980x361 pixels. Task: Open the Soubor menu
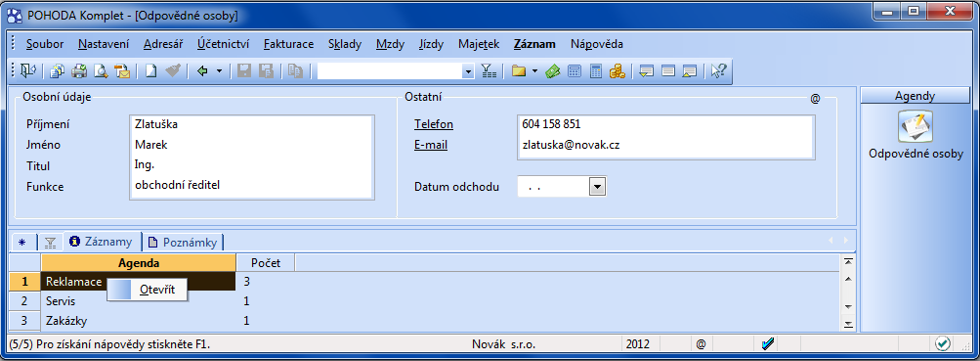click(45, 44)
